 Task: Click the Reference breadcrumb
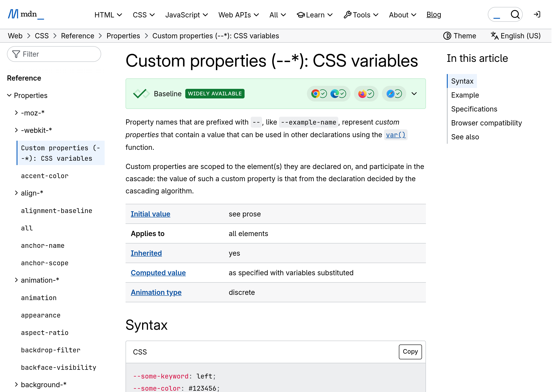coord(78,36)
